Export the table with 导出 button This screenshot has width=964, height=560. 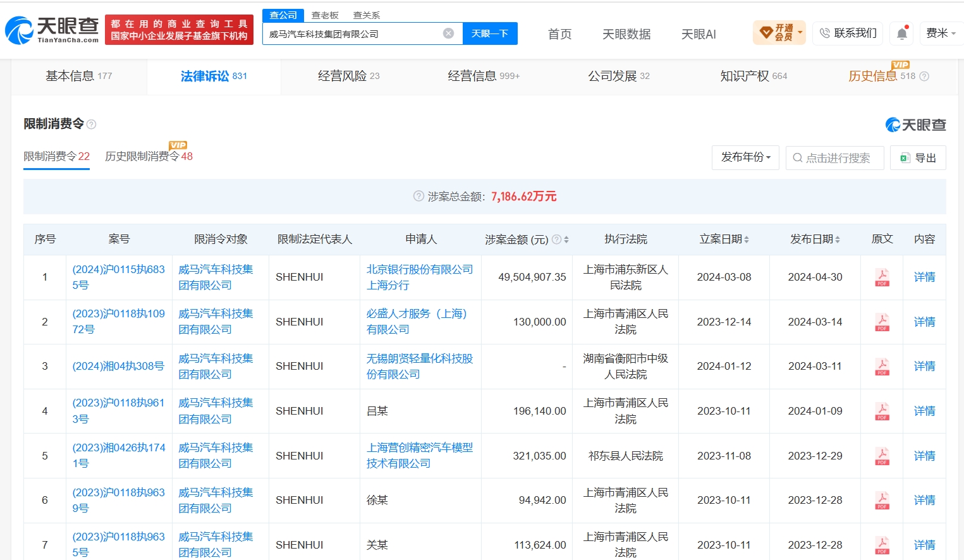click(x=918, y=157)
